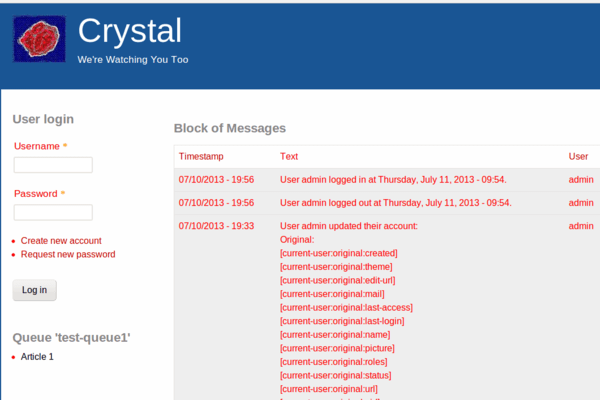
Task: Sort messages by User column header
Action: coord(578,157)
